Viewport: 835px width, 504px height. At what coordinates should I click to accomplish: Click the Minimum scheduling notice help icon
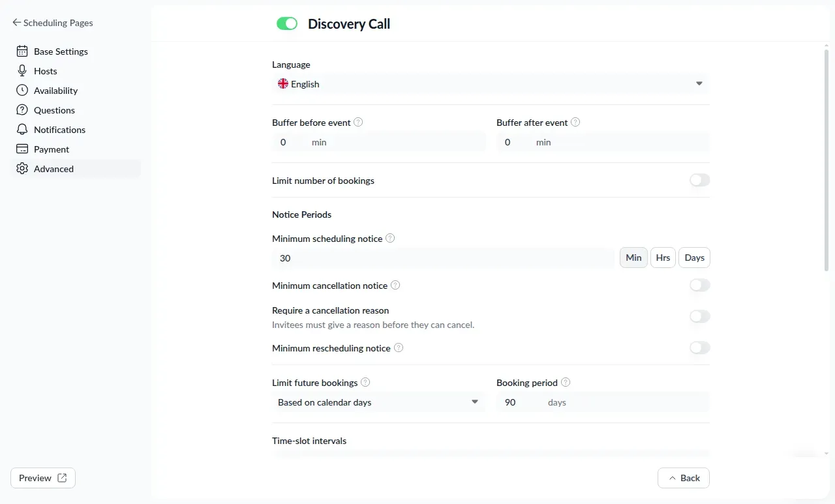click(390, 239)
